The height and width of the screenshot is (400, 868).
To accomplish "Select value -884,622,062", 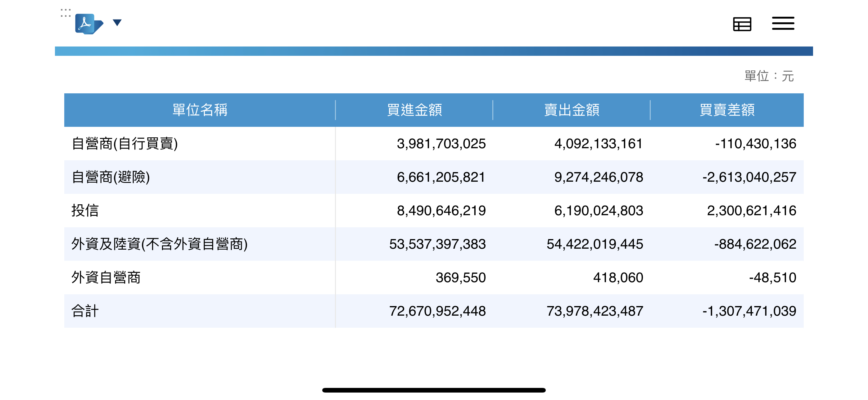I will (x=755, y=244).
